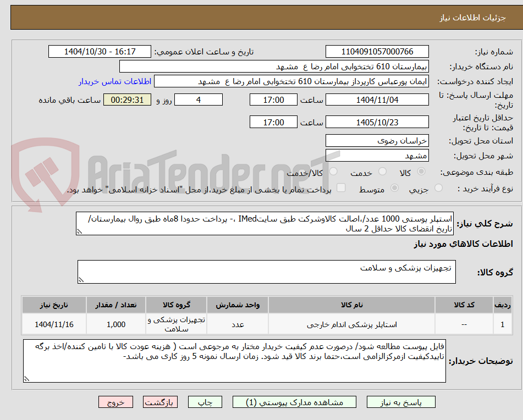Image resolution: width=523 pixels, height=420 pixels.
Task: Select the کالا radio button
Action: 421,172
